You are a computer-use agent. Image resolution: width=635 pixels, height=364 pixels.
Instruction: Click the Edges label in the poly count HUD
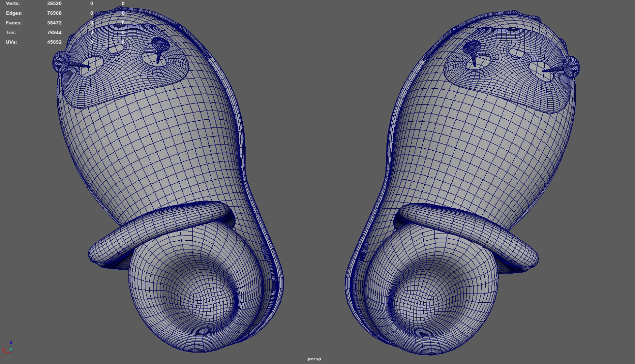pos(14,13)
